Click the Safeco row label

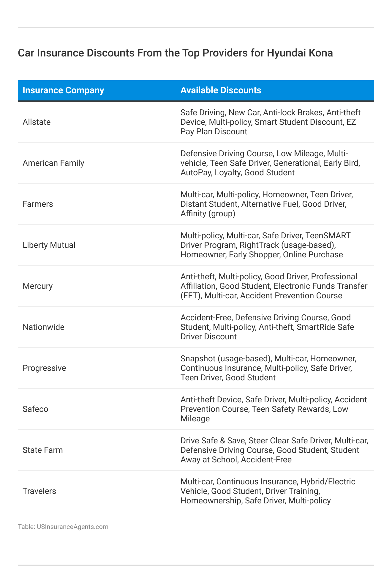[x=35, y=409]
